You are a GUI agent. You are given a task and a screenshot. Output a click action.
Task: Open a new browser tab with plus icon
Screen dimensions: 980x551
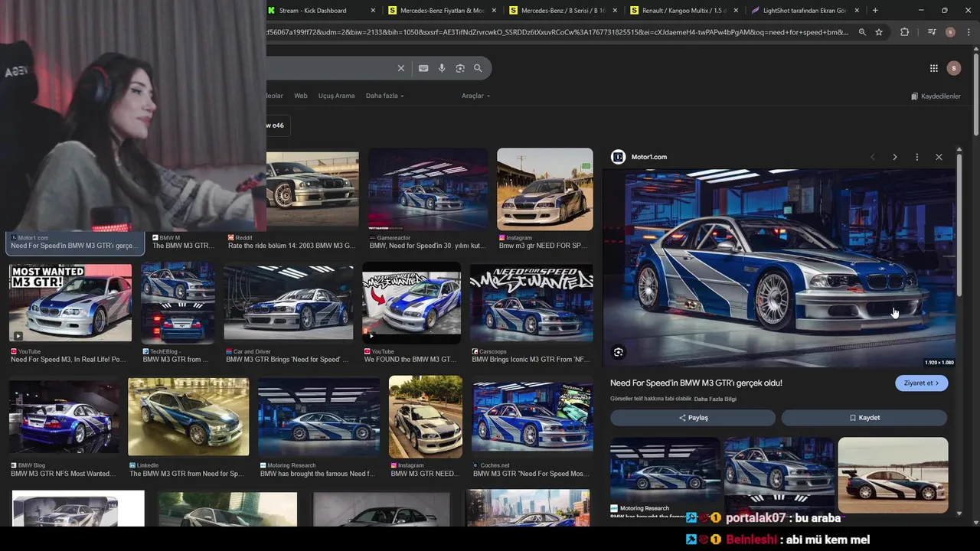[875, 11]
